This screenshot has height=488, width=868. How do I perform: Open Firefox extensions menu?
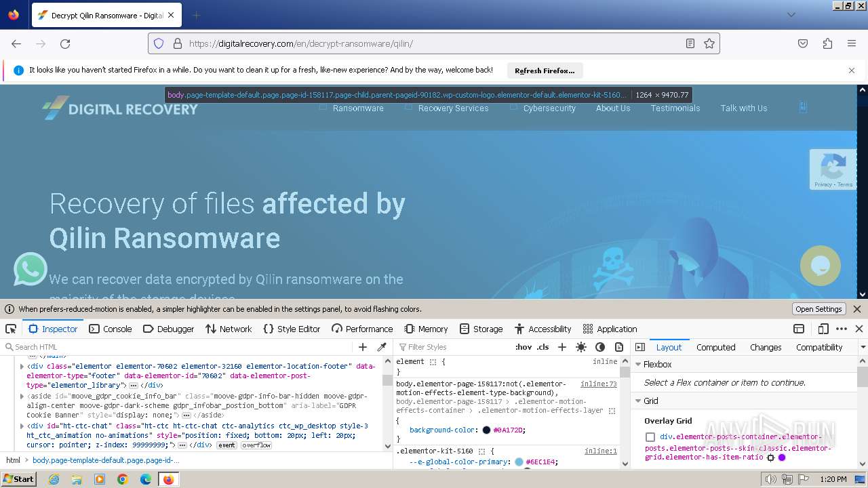[827, 43]
